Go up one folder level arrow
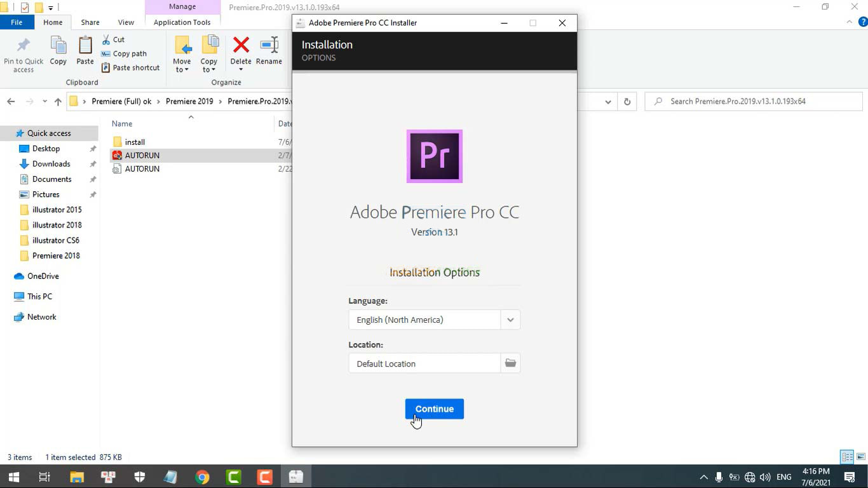868x488 pixels. pyautogui.click(x=58, y=102)
